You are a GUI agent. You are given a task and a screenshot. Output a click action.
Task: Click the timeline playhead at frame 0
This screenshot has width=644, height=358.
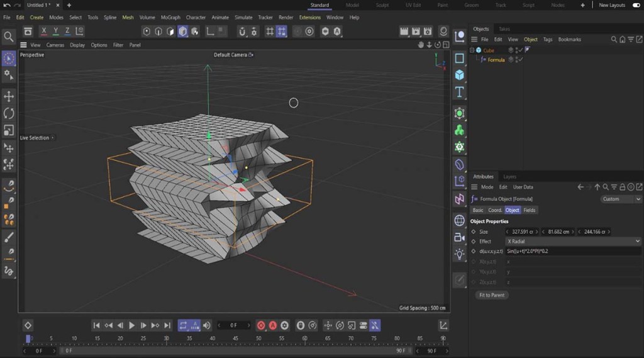28,339
